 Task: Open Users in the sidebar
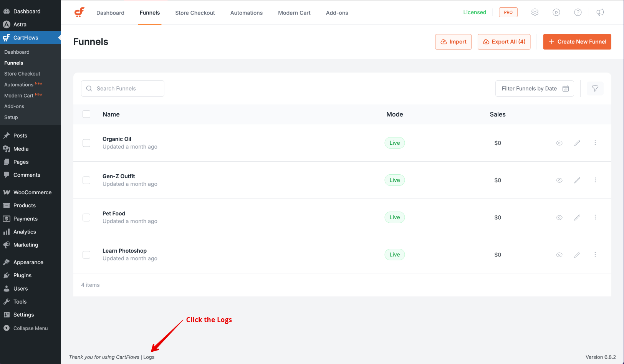click(30, 288)
